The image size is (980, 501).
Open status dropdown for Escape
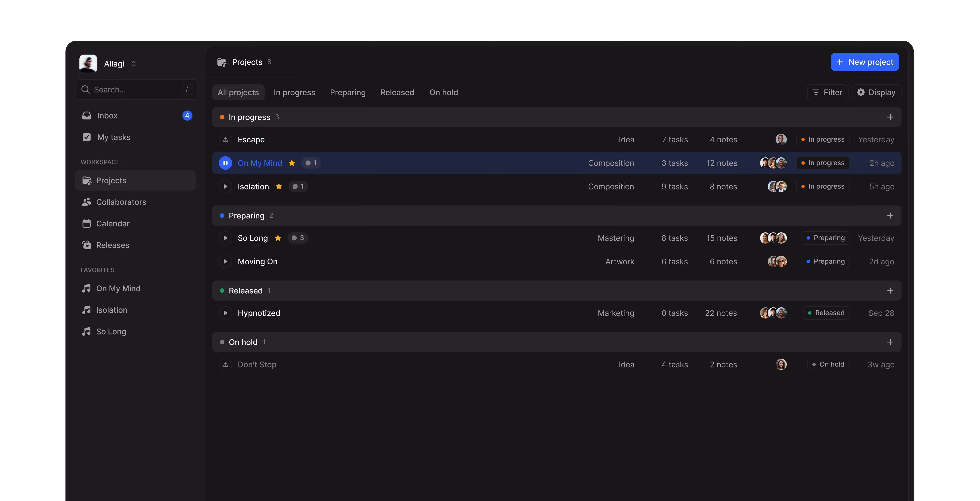(823, 140)
